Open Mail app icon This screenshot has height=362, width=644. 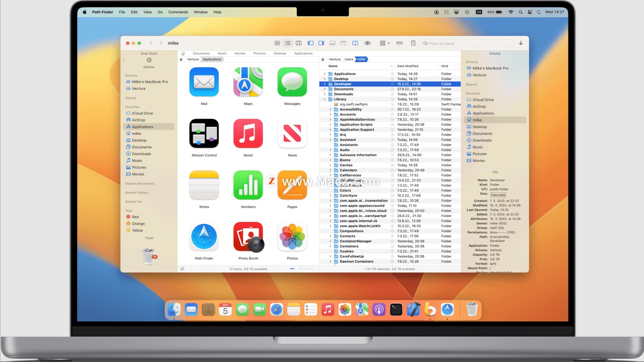coord(204,82)
